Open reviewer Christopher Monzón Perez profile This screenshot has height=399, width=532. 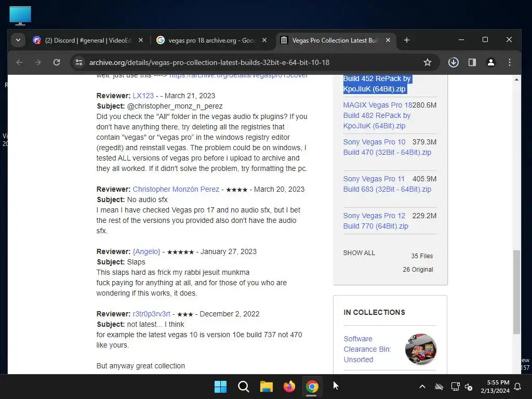[176, 189]
